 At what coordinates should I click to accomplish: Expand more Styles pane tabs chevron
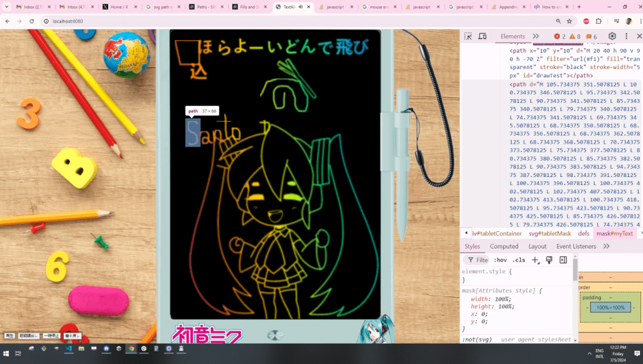606,246
